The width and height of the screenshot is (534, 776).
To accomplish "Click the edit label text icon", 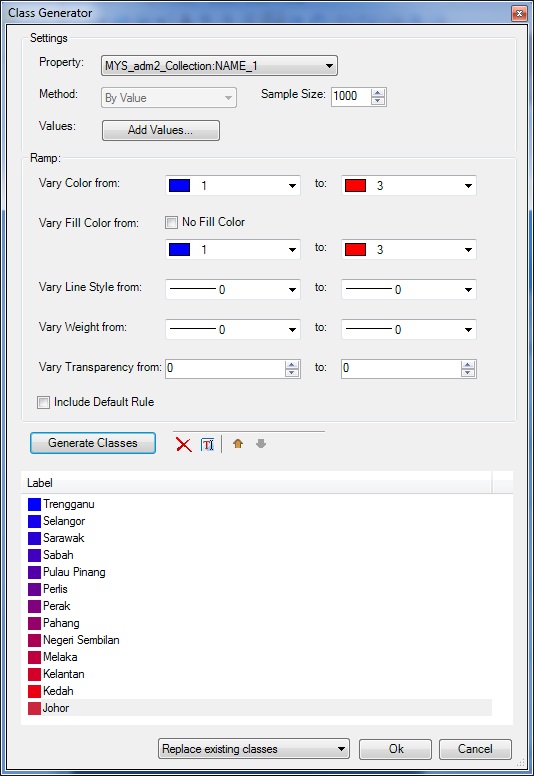I will coord(207,444).
